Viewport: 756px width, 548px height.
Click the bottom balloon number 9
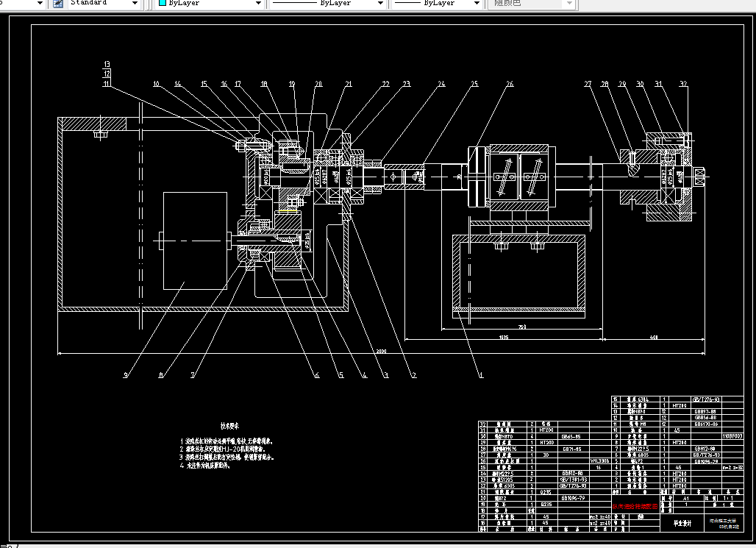[x=125, y=375]
